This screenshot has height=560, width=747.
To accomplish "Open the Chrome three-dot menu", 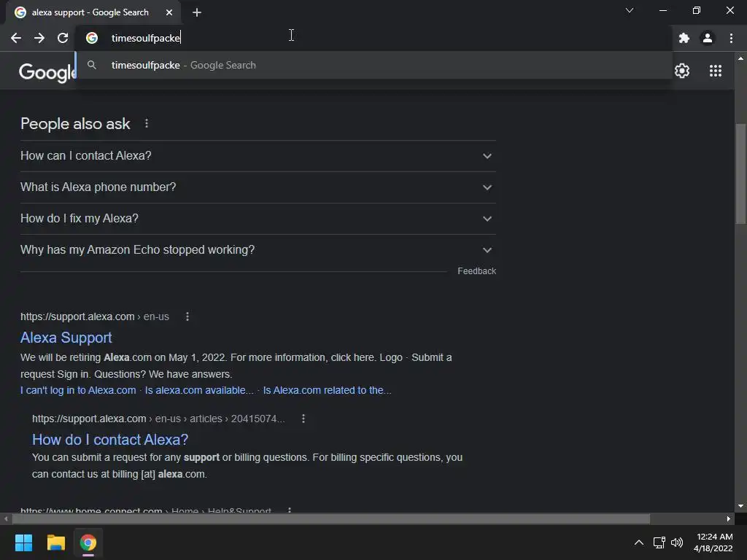I will coord(731,38).
